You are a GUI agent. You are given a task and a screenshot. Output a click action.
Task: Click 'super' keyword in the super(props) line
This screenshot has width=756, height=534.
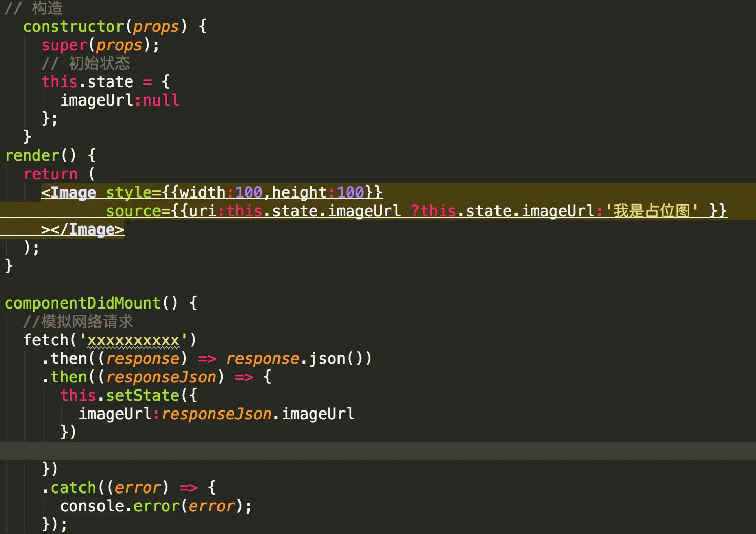tap(65, 45)
